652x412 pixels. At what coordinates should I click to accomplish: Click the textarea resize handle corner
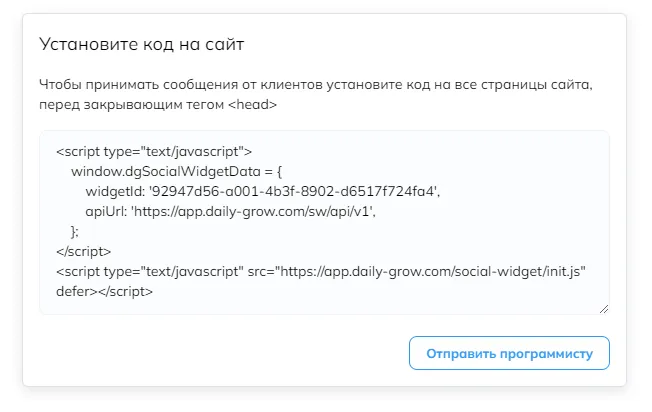click(x=604, y=309)
